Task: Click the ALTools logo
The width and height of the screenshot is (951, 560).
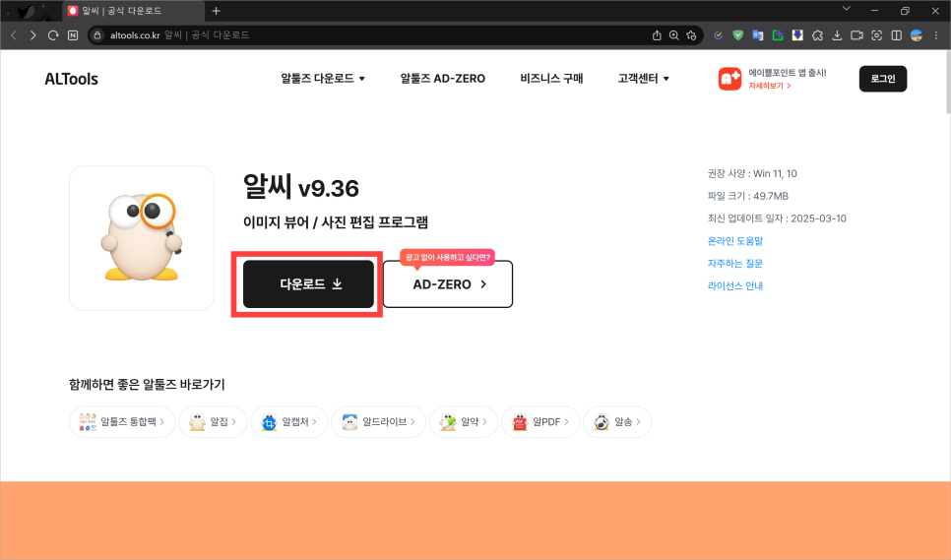Action: pyautogui.click(x=71, y=79)
